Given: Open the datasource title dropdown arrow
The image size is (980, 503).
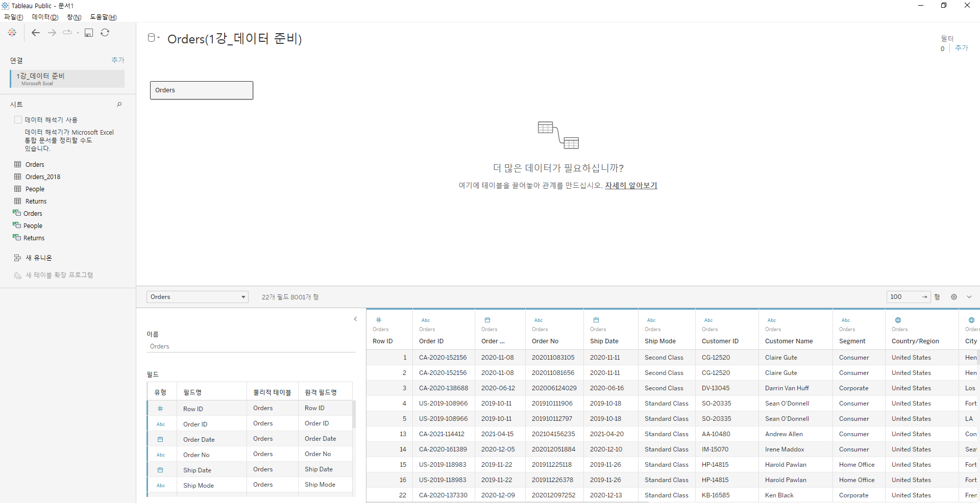Looking at the screenshot, I should point(159,38).
